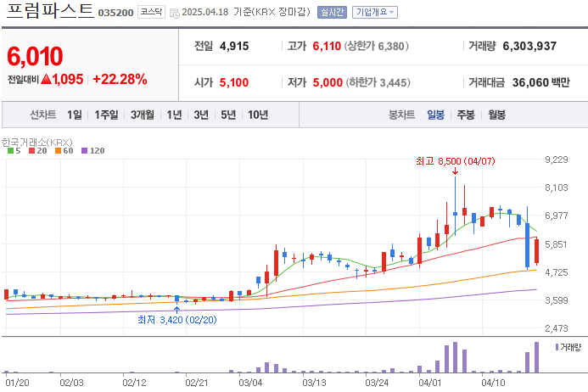This screenshot has height=392, width=588.
Task: Click the 최고 8,500 (04/07) marker
Action: pos(456,161)
